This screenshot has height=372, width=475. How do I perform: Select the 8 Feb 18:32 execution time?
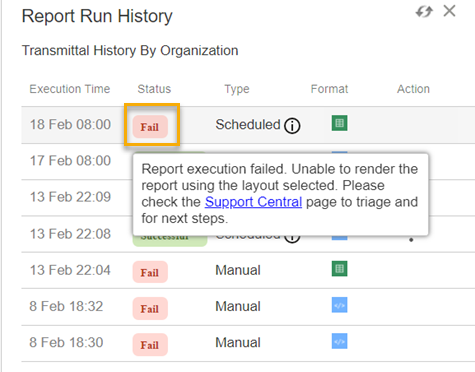[66, 306]
